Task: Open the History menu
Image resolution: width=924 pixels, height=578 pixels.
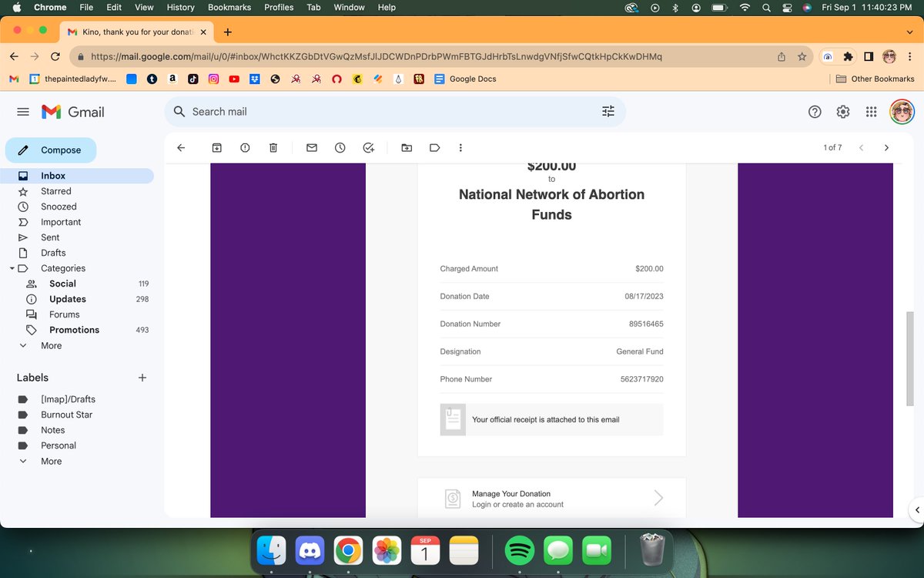Action: click(x=180, y=7)
